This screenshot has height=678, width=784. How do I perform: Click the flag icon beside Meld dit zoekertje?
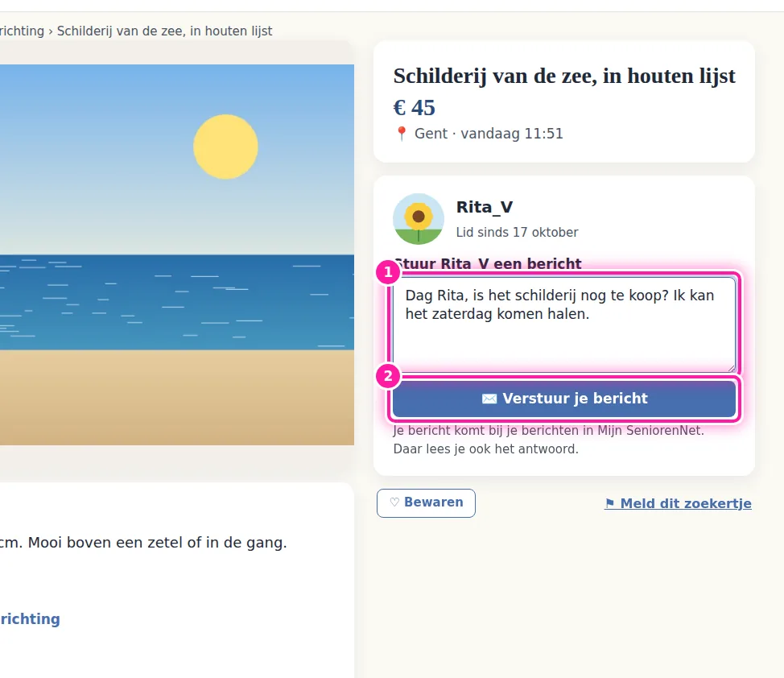tap(609, 503)
